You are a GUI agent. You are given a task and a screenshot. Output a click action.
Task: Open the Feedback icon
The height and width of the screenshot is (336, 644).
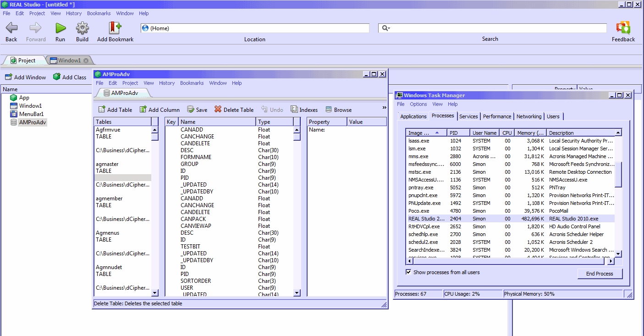pyautogui.click(x=623, y=28)
